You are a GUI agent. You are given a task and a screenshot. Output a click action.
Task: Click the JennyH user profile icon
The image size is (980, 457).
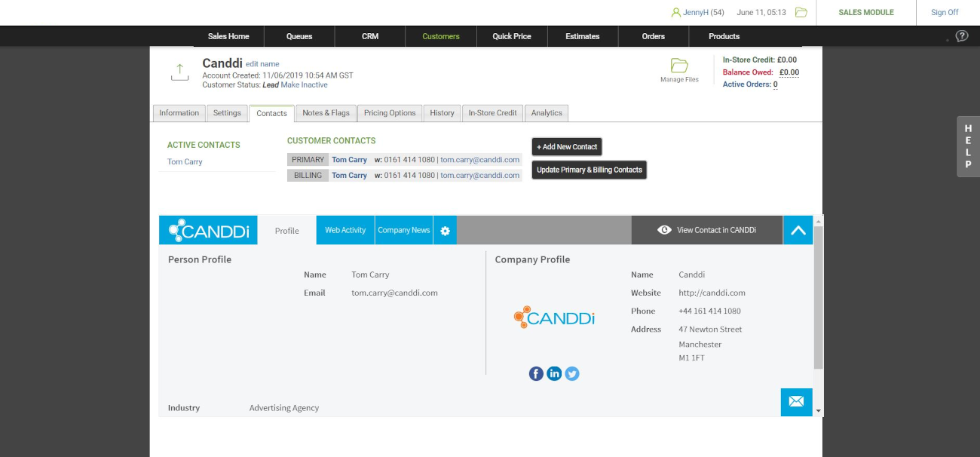click(676, 12)
